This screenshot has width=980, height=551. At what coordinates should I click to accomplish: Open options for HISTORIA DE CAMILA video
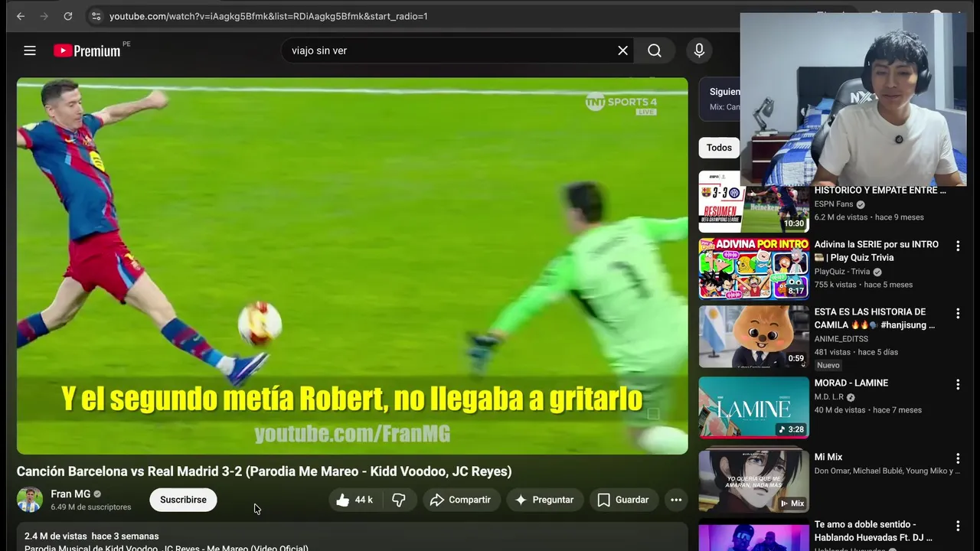[x=957, y=313]
